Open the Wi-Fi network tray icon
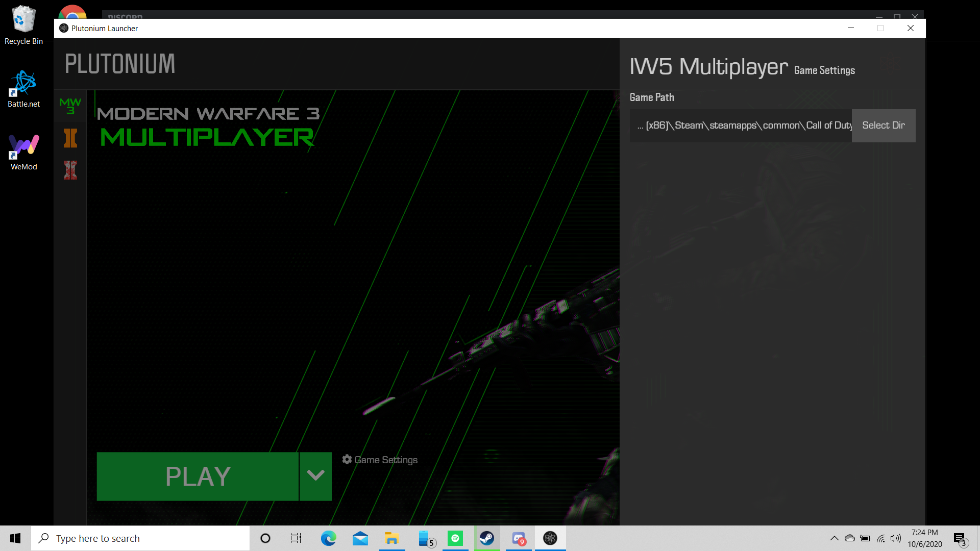This screenshot has height=551, width=980. click(881, 538)
